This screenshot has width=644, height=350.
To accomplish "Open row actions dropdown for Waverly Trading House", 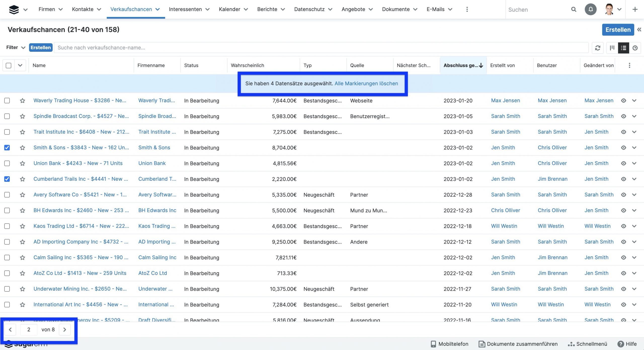I will tap(634, 101).
